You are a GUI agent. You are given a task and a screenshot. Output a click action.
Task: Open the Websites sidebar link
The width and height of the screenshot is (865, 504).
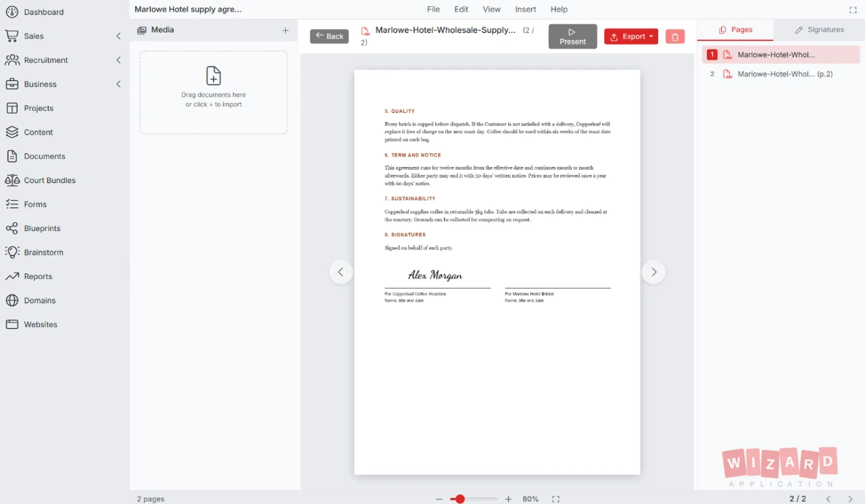(x=41, y=324)
